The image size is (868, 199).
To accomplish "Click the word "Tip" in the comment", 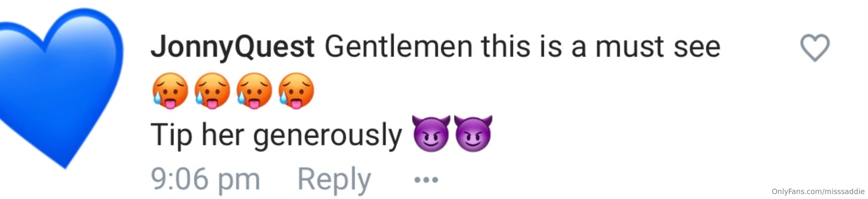I will click(171, 135).
